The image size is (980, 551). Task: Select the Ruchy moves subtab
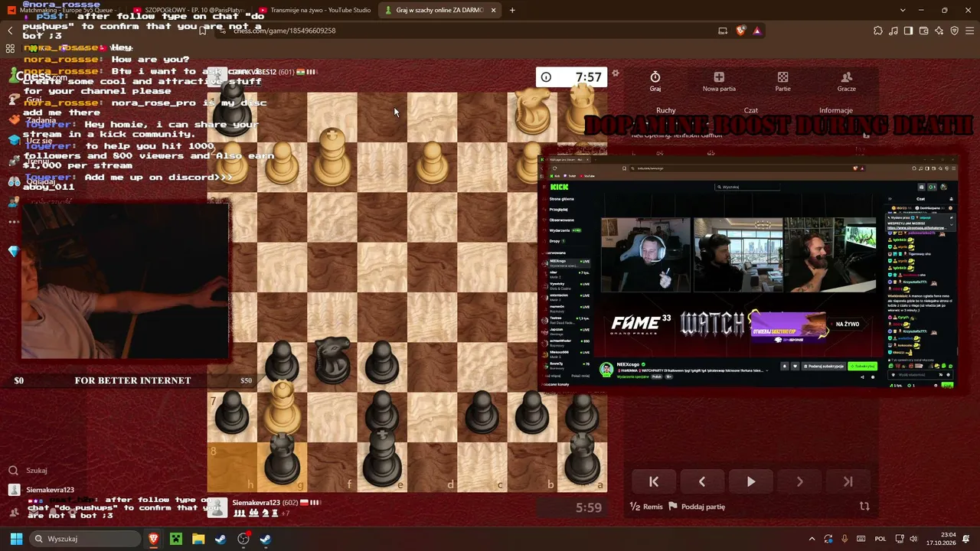[x=666, y=110]
